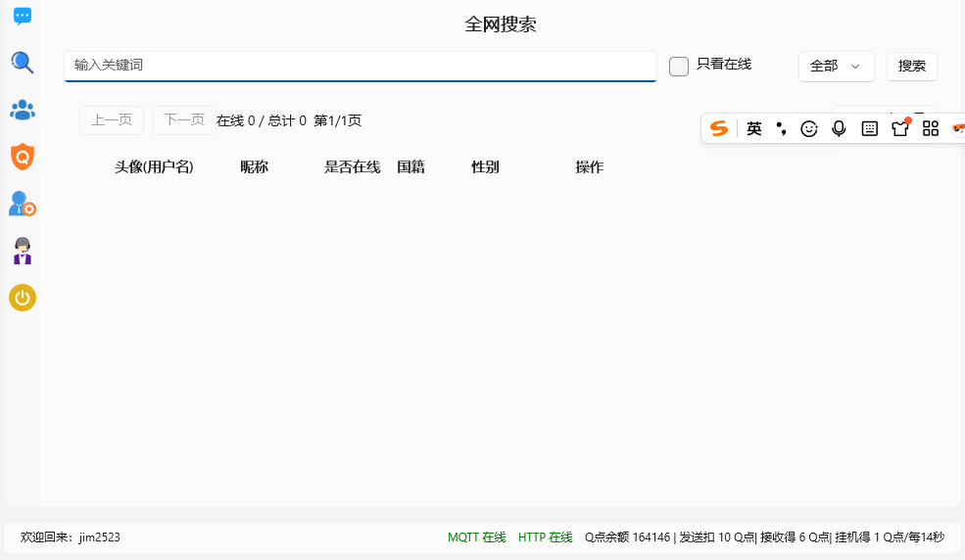Image resolution: width=965 pixels, height=560 pixels.
Task: Click the yellow power logout icon
Action: click(22, 298)
